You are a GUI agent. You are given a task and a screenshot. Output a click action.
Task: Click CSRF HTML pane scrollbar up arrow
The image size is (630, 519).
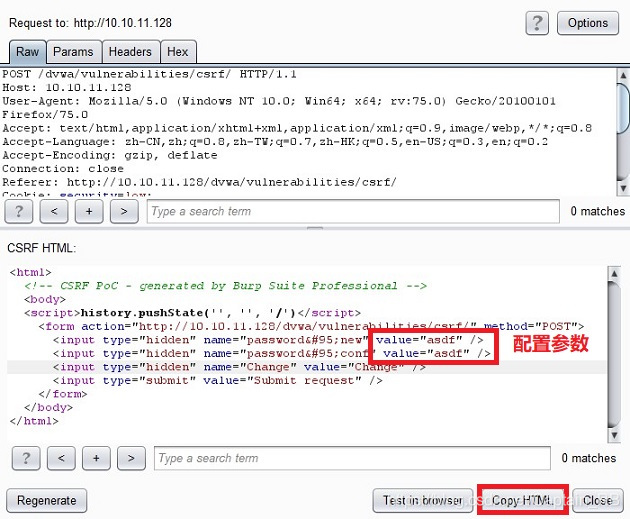pyautogui.click(x=614, y=274)
